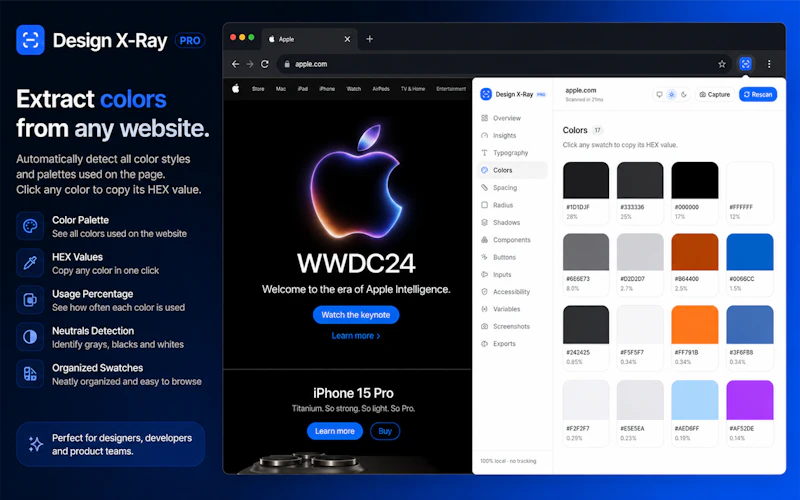Screen dimensions: 800x500
Task: Select Typography in the sidebar
Action: 513,153
